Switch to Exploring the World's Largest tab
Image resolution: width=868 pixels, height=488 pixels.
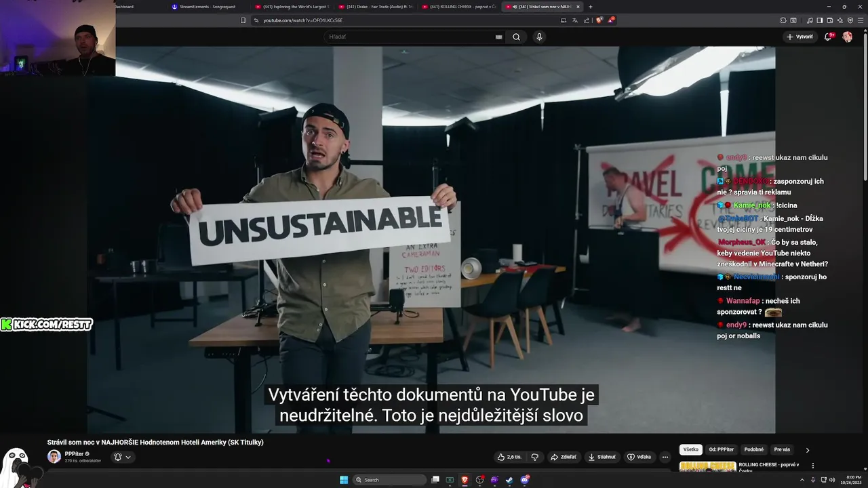click(x=292, y=7)
